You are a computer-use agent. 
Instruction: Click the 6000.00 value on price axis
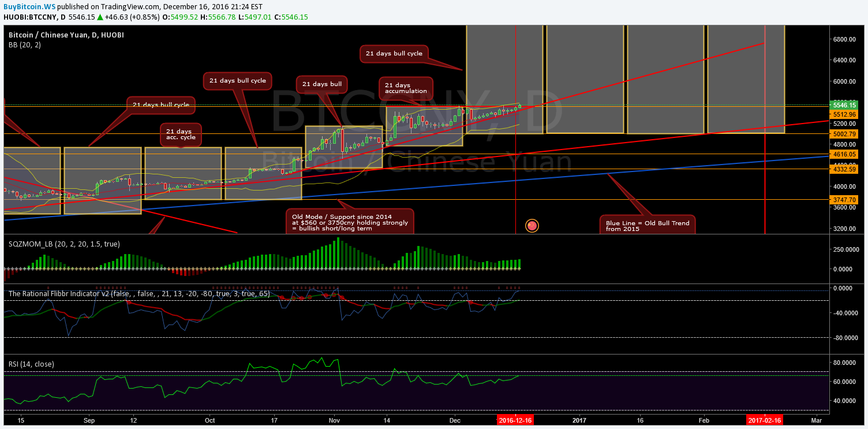point(844,81)
